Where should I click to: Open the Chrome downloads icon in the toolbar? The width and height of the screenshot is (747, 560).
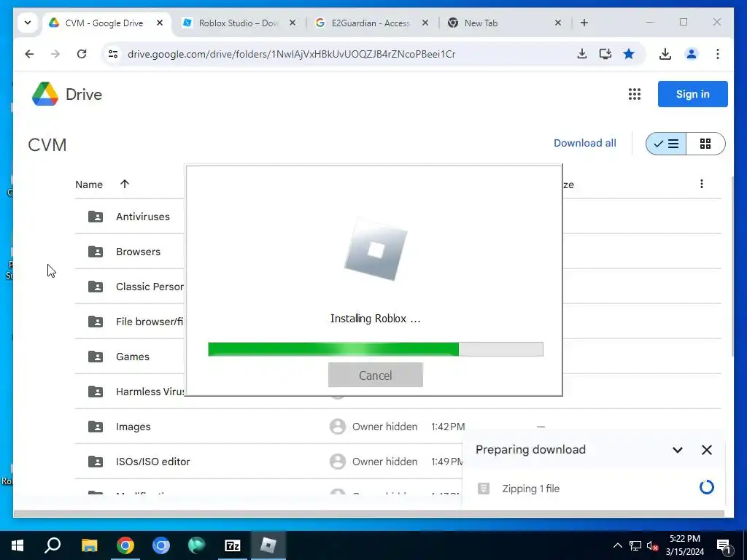pos(665,54)
